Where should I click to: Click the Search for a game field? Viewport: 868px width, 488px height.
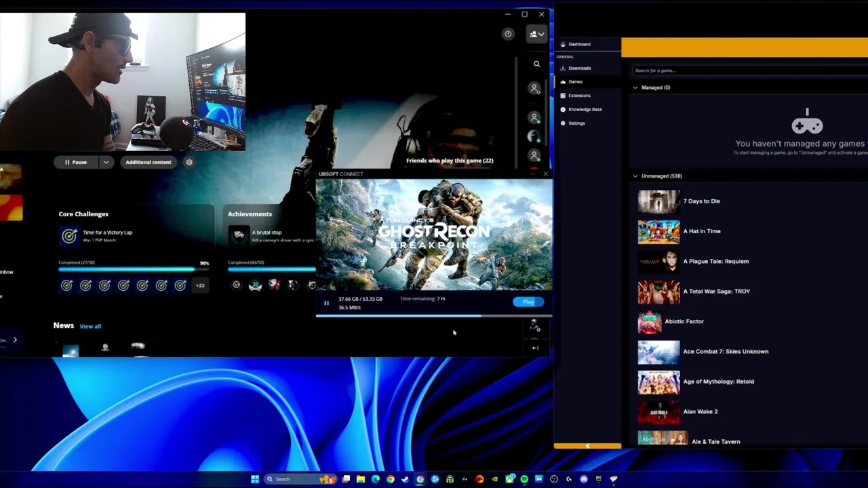pos(749,70)
